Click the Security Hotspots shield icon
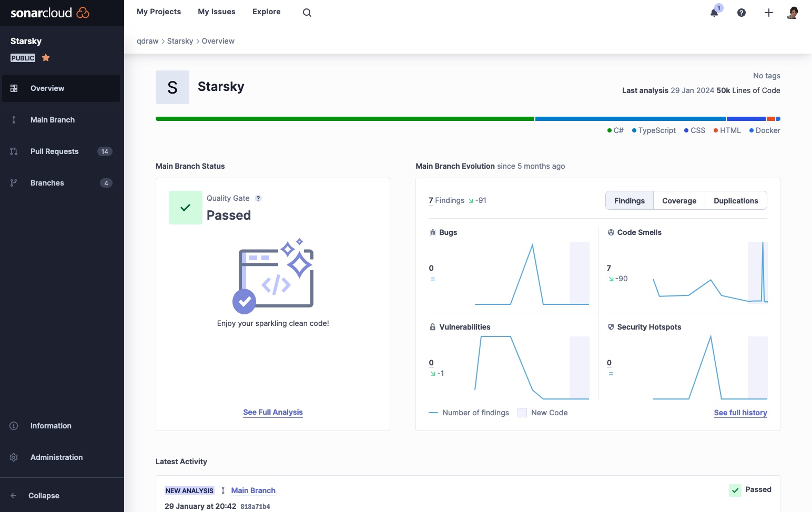This screenshot has height=512, width=812. pyautogui.click(x=611, y=327)
